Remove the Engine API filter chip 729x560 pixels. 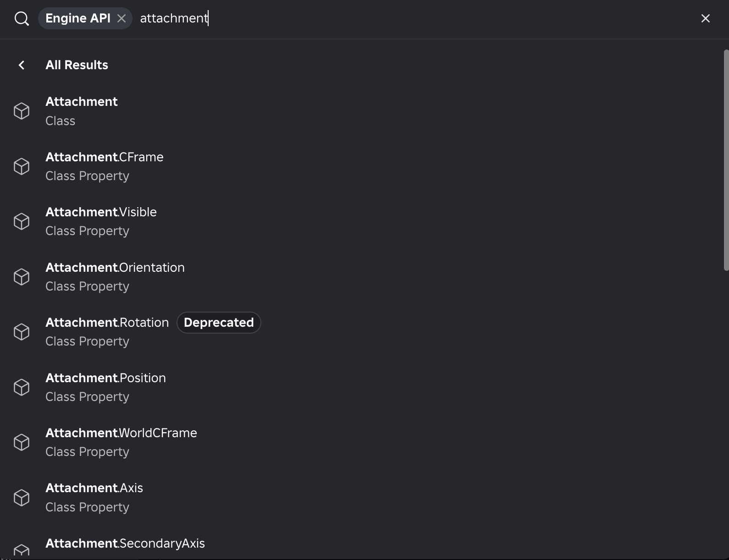click(x=121, y=18)
